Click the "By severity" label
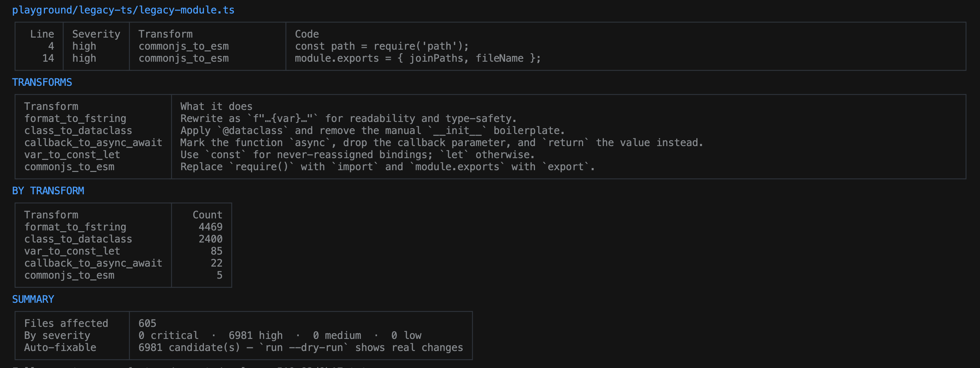Image resolution: width=980 pixels, height=368 pixels. point(57,336)
